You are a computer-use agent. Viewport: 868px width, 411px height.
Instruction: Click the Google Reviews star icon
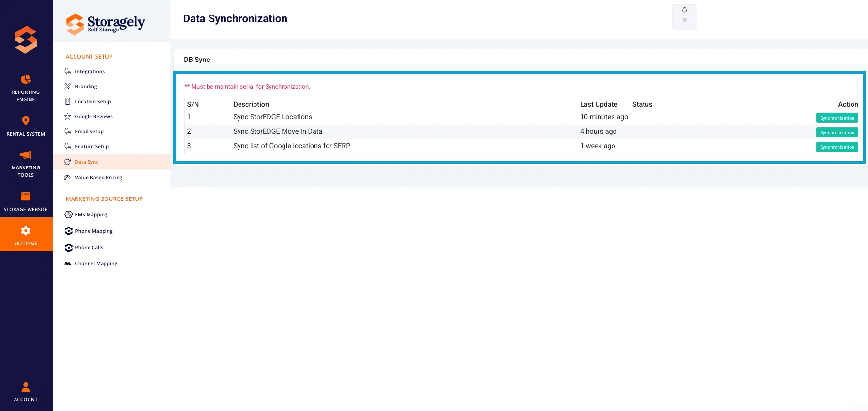pos(68,116)
